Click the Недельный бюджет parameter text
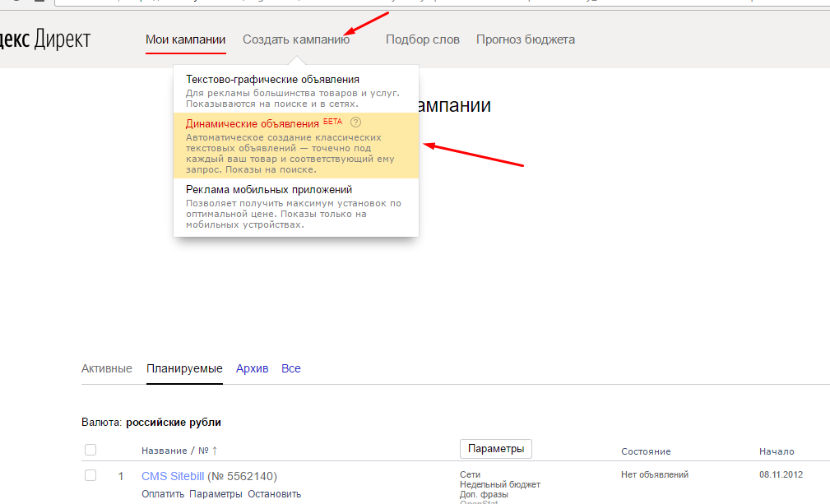Viewport: 830px width, 504px height. 499,484
